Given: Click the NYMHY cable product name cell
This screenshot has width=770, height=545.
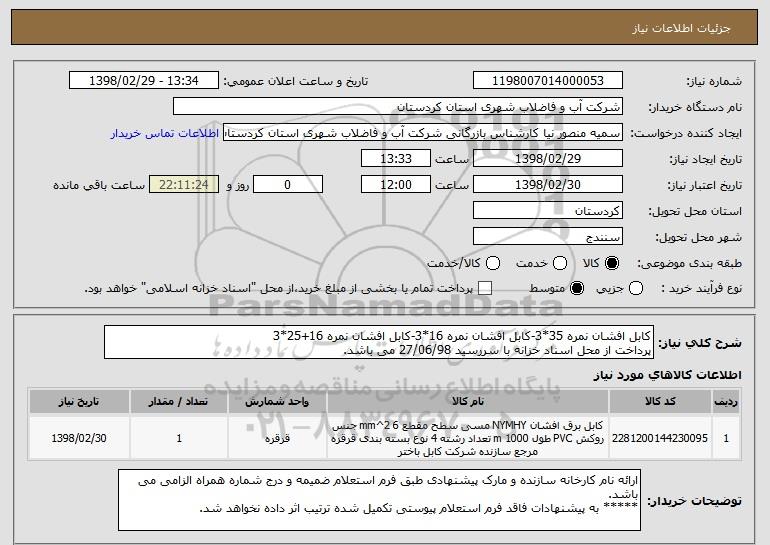Looking at the screenshot, I should (x=468, y=438).
